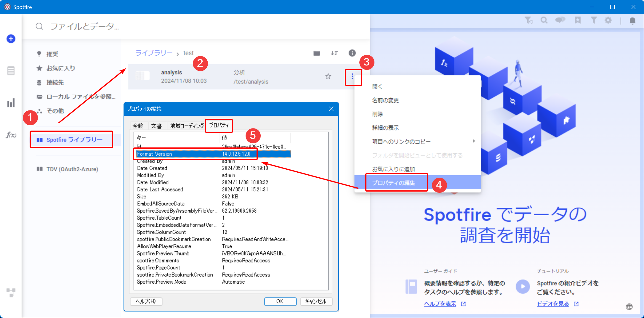
Task: Star the analysis item as favorite
Action: click(x=328, y=76)
